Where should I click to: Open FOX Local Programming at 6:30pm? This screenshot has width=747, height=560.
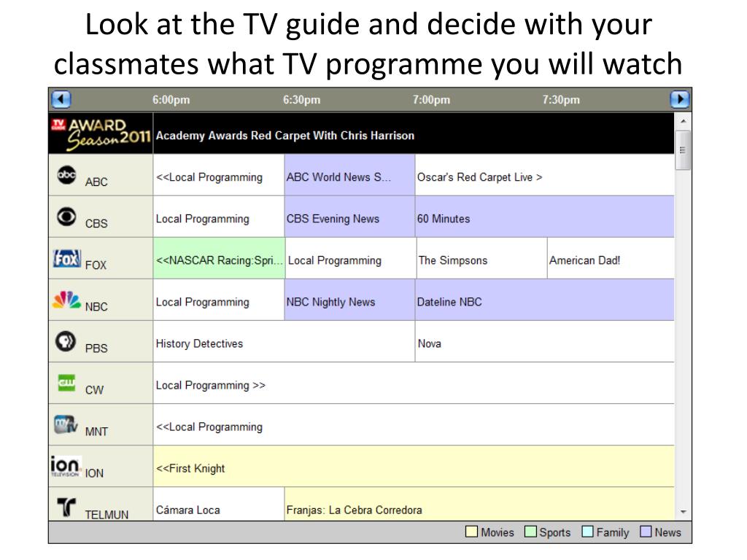[351, 258]
